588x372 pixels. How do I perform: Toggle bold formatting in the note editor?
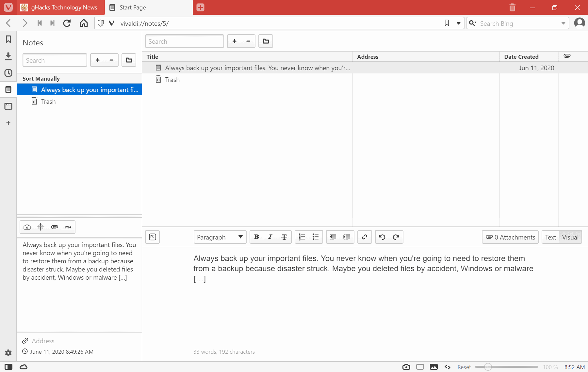[257, 237]
